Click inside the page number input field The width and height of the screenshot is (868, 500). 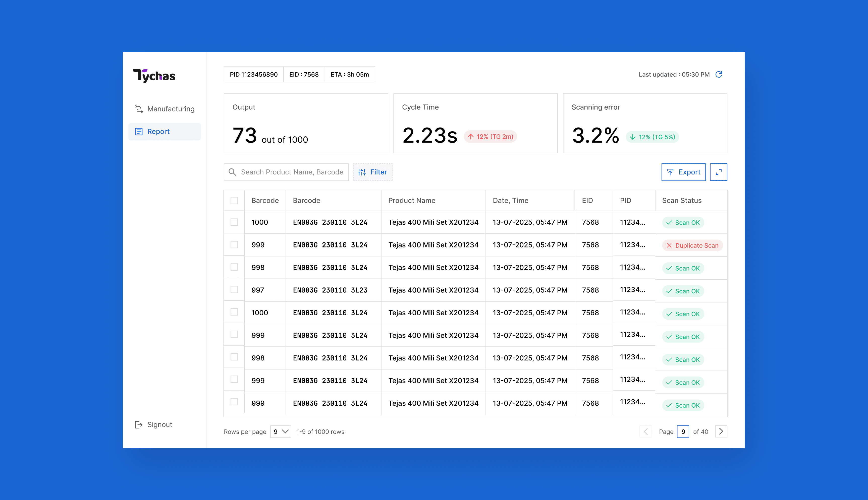(683, 431)
